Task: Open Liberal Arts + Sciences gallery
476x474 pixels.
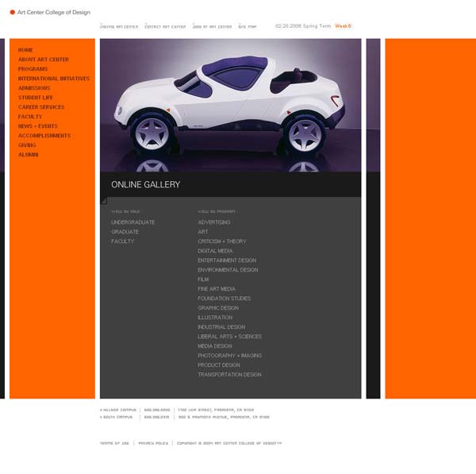Action: tap(230, 337)
